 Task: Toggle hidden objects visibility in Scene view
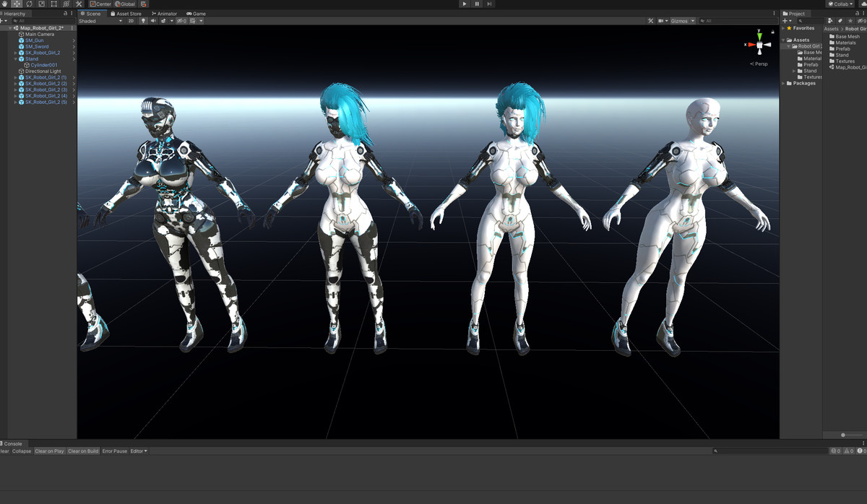(x=181, y=21)
